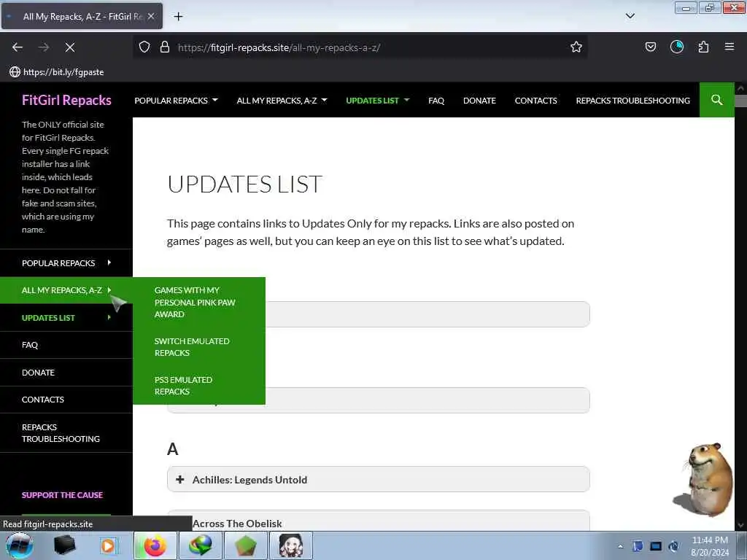Screen dimensions: 747x560
Task: Show hidden system tray icons arrow
Action: 620,547
